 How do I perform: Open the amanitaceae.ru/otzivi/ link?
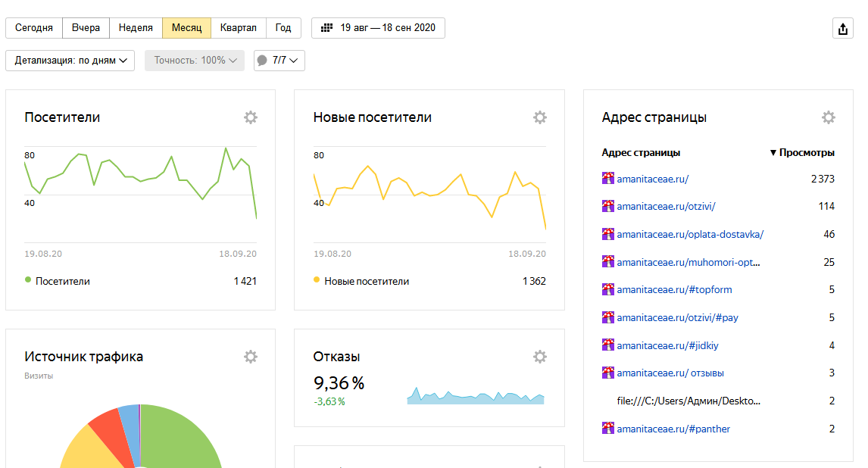click(666, 206)
